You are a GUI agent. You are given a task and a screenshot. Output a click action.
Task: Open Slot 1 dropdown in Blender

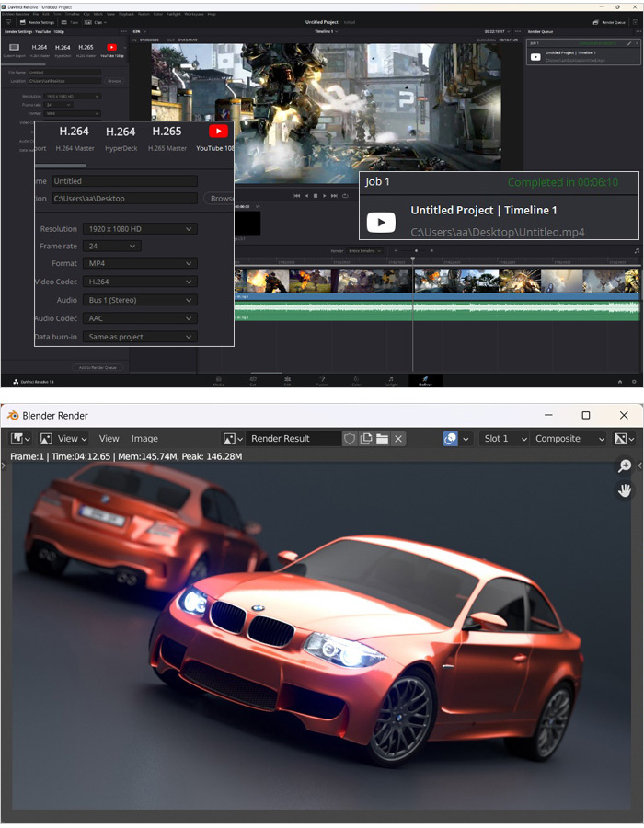coord(504,438)
